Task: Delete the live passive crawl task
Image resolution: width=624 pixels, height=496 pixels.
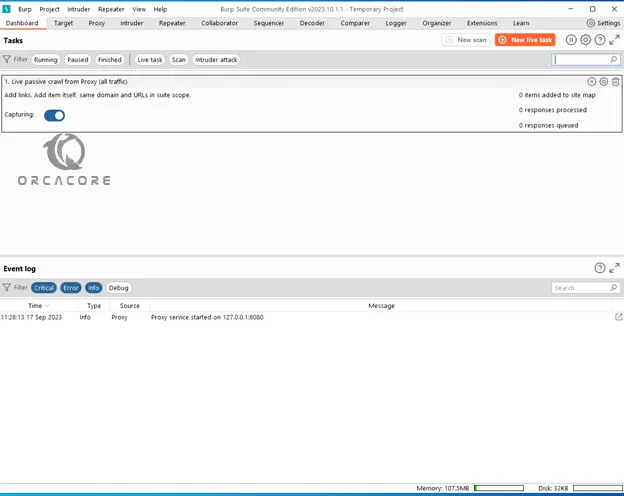Action: [x=616, y=82]
